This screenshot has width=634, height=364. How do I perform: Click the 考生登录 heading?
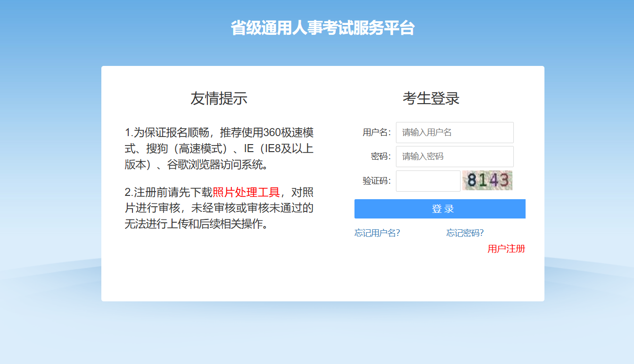coord(431,98)
